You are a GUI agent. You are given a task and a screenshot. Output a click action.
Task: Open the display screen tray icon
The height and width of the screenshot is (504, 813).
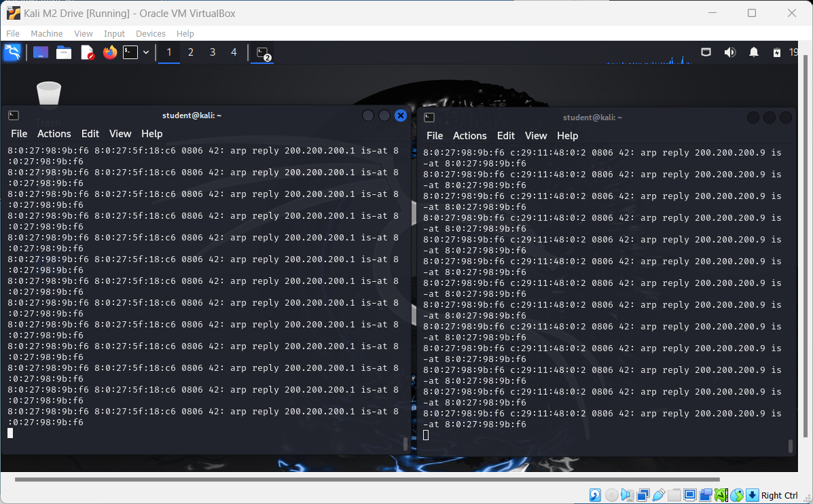pyautogui.click(x=706, y=52)
